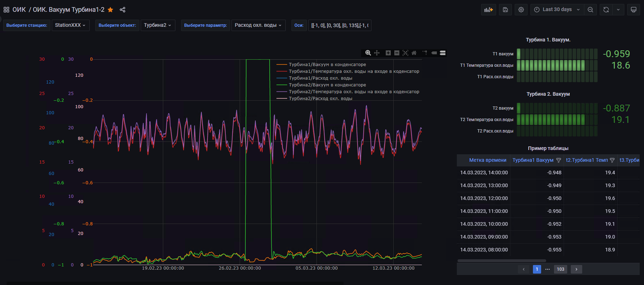Open the Last 30 days time picker
This screenshot has height=285, width=644.
click(x=557, y=10)
